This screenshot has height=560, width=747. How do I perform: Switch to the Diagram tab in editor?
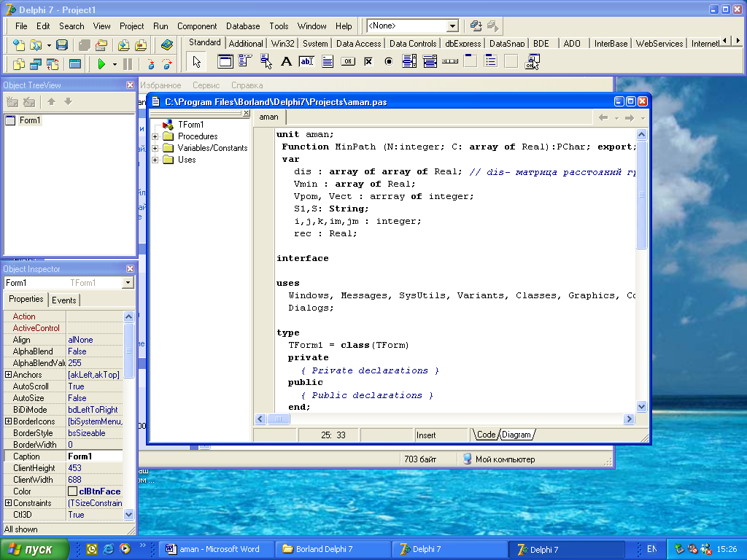516,435
